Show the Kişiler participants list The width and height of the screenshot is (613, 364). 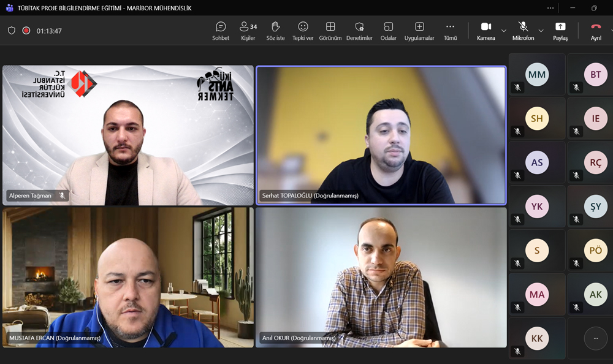coord(248,30)
